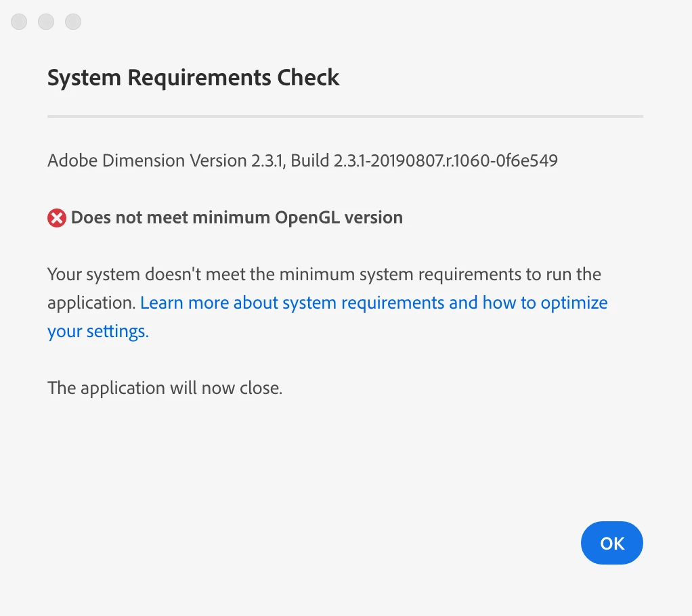Click the middle window minimize dot
This screenshot has width=692, height=616.
click(x=46, y=22)
